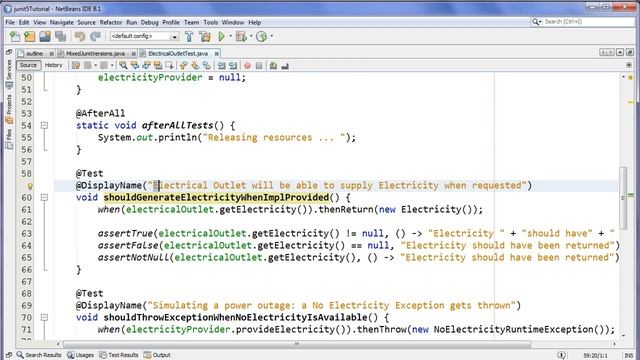Click the New File toolbar icon
The height and width of the screenshot is (360, 640).
[x=15, y=36]
